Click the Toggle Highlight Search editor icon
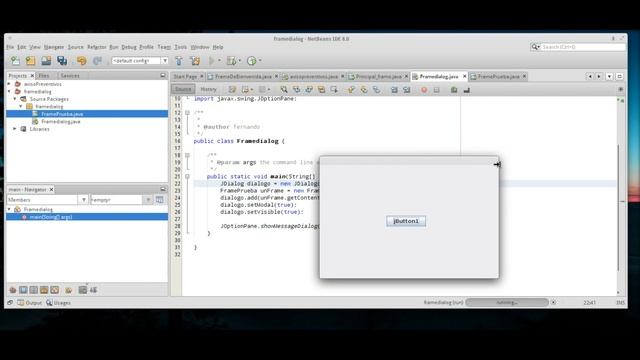640x360 pixels. (x=322, y=89)
